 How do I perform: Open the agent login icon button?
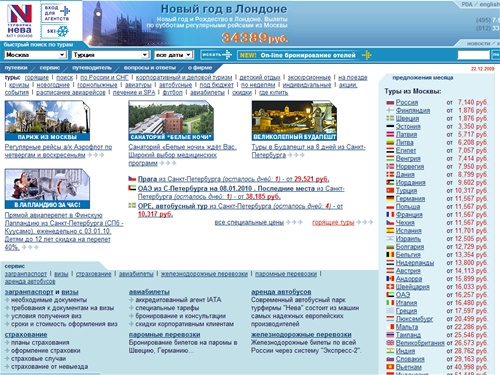(x=56, y=13)
